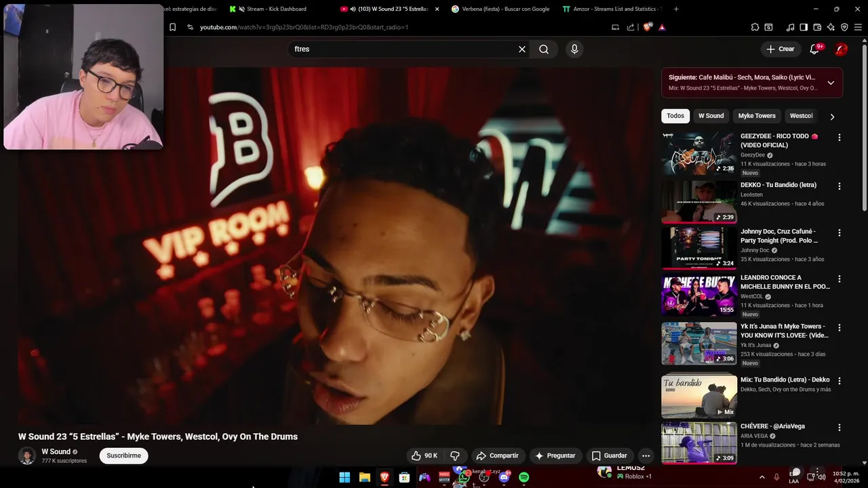Viewport: 868px width, 488px height.
Task: Open the Microsoft Store taskbar icon
Action: [404, 477]
